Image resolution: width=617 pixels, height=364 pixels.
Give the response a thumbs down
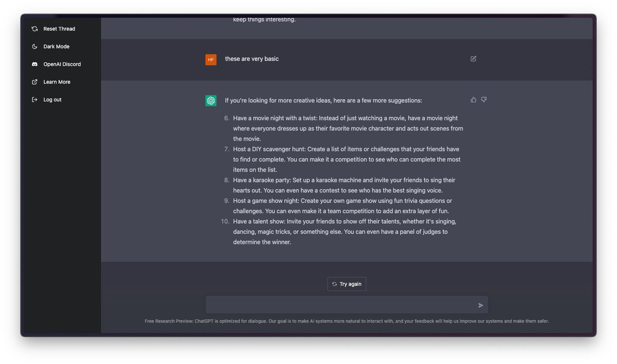click(484, 100)
